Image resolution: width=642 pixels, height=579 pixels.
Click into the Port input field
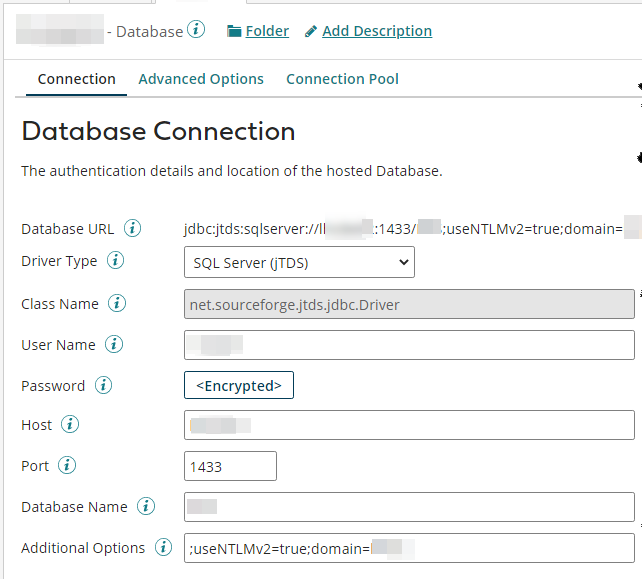tap(230, 467)
